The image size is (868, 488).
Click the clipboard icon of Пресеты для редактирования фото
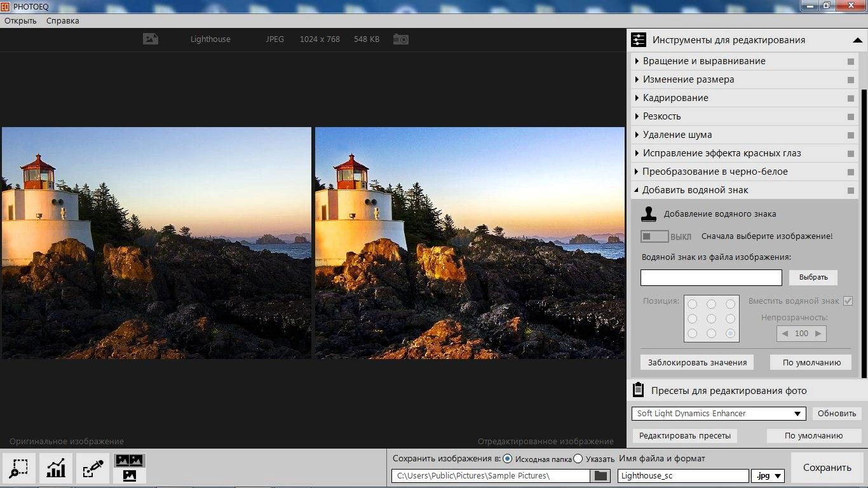tap(638, 390)
